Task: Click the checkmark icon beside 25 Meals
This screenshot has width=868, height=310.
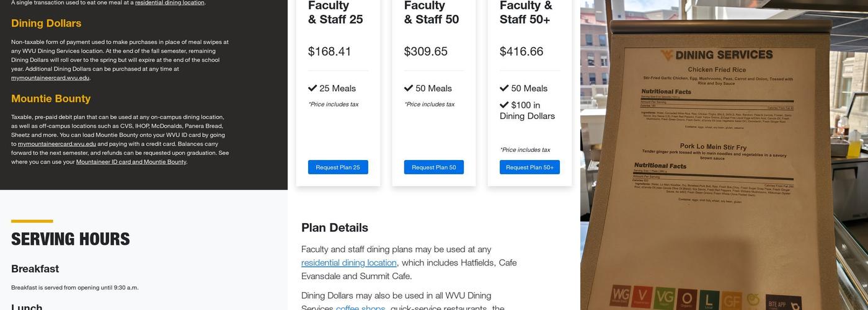Action: (312, 88)
